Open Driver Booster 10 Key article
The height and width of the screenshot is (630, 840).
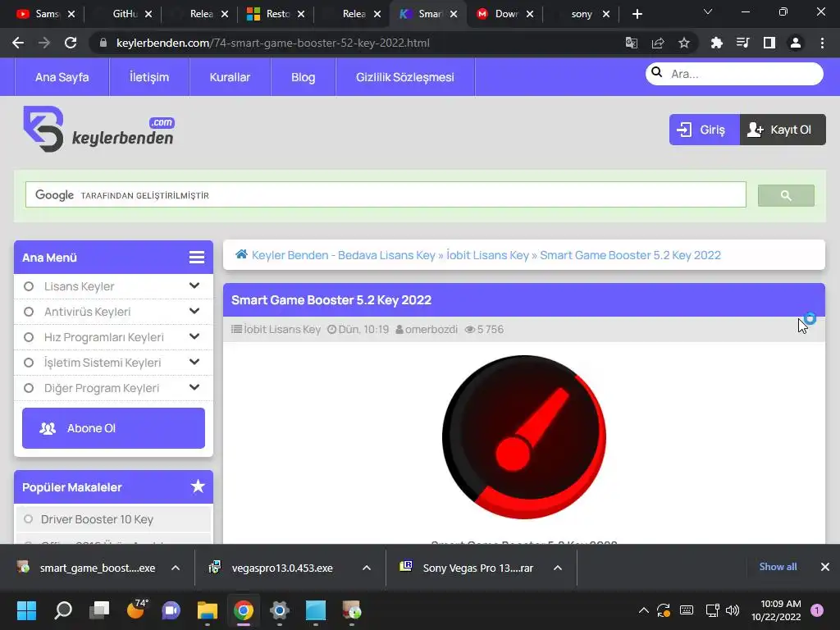(97, 519)
